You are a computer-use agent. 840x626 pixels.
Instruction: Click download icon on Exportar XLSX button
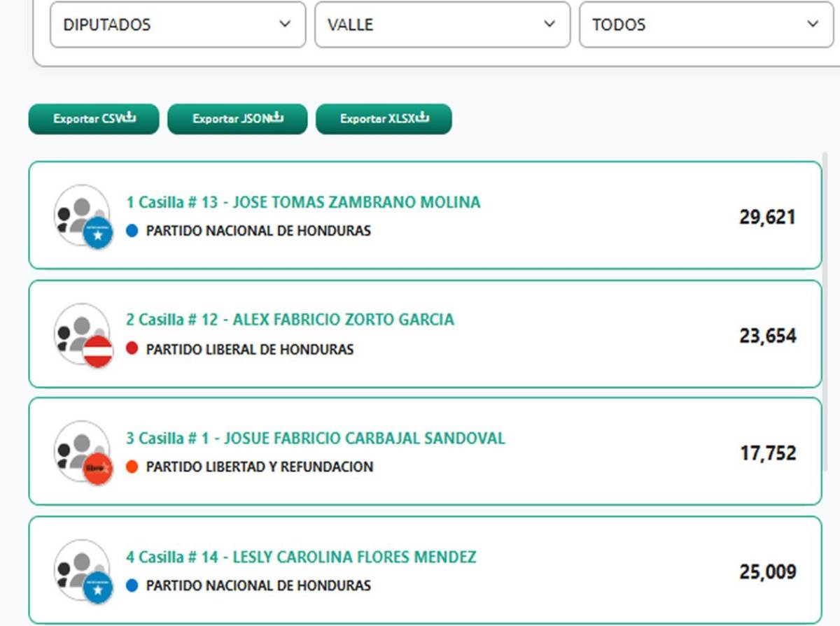(x=422, y=118)
